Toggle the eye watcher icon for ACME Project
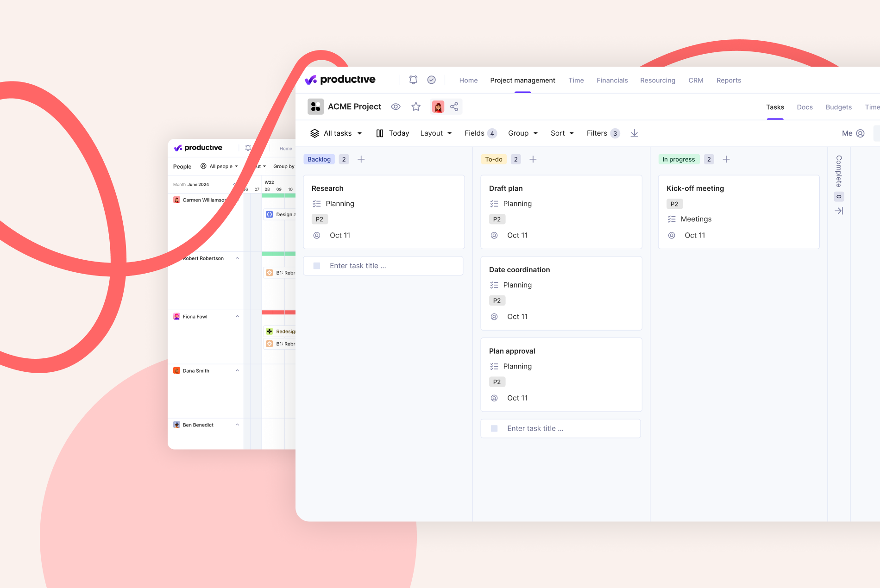Viewport: 880px width, 588px height. [x=396, y=106]
